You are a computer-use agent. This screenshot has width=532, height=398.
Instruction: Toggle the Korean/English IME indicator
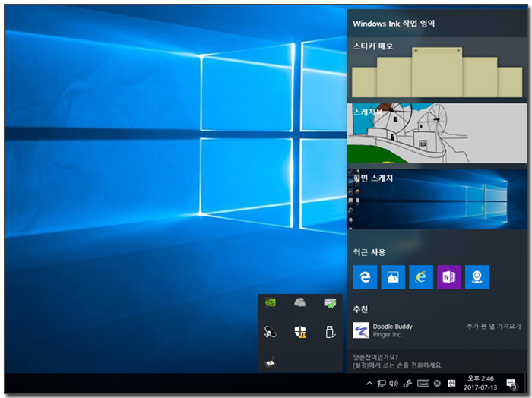click(451, 383)
